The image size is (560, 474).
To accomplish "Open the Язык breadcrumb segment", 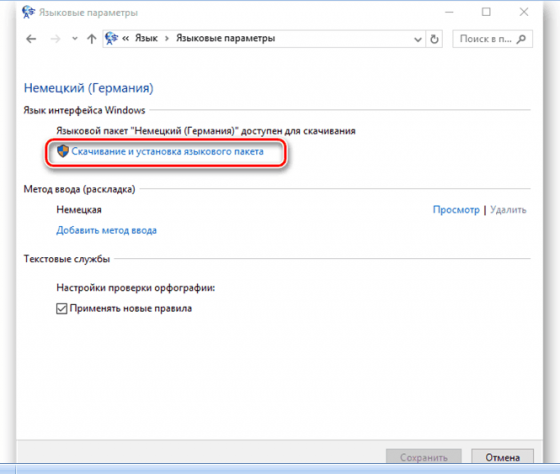I will click(x=146, y=38).
